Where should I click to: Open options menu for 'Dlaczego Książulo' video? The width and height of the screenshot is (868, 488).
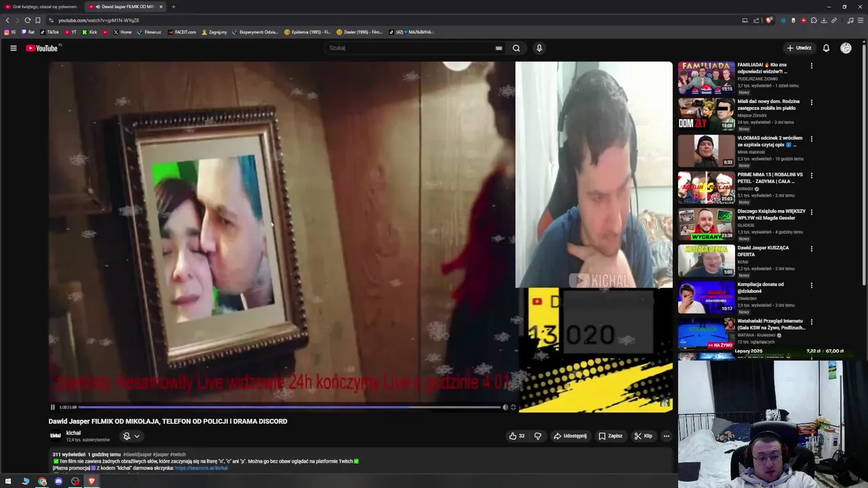811,212
